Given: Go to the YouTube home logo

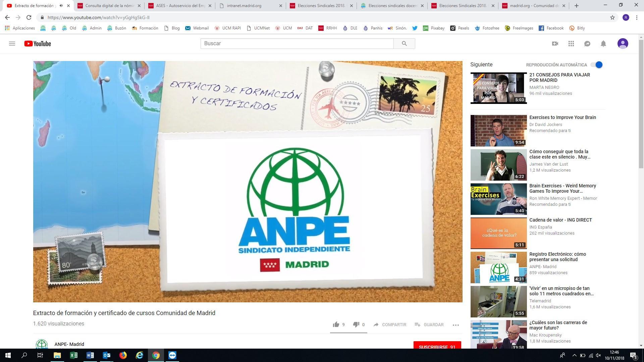Looking at the screenshot, I should pyautogui.click(x=38, y=44).
